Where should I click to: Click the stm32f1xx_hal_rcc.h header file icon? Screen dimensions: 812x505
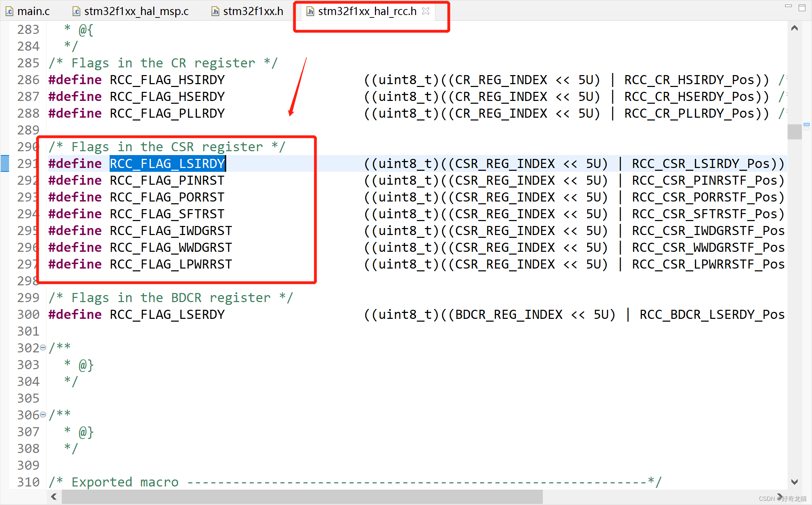(x=310, y=12)
